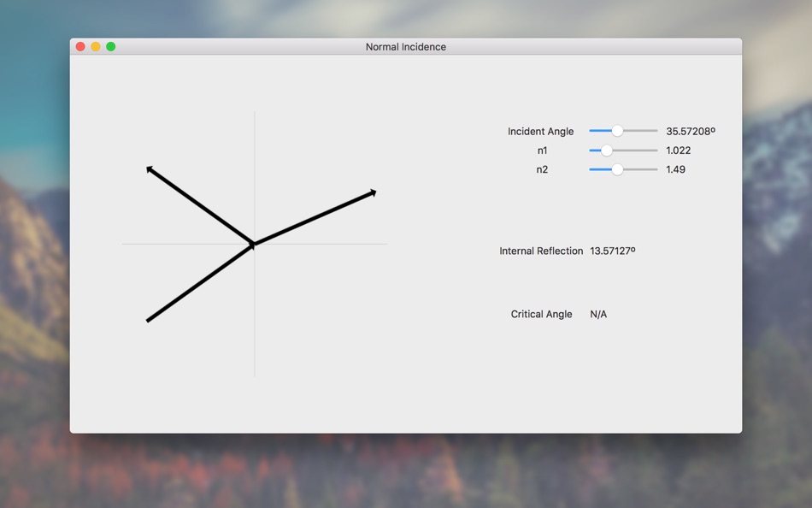
Task: Click the reflected ray arrowhead at upper left
Action: [150, 169]
